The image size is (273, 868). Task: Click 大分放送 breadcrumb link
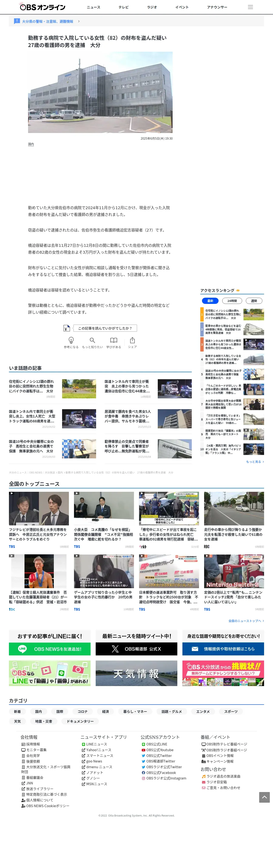[50, 472]
